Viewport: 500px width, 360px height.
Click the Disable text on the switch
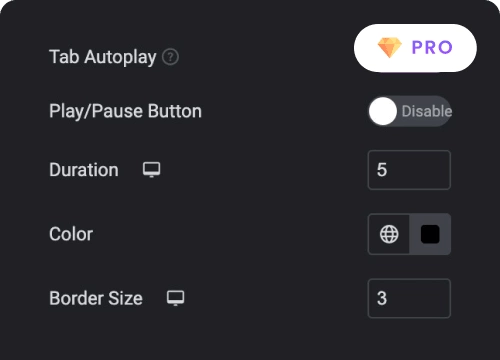point(427,111)
